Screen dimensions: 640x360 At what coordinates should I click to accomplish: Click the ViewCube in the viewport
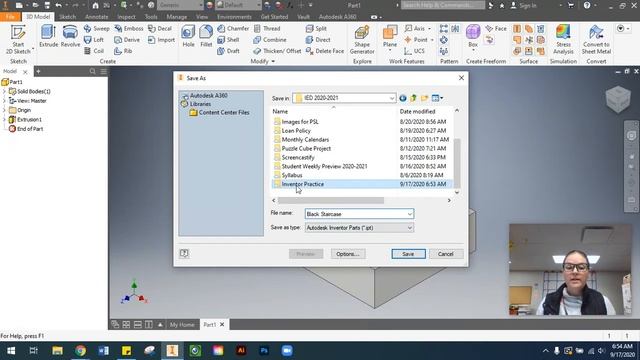pos(618,99)
